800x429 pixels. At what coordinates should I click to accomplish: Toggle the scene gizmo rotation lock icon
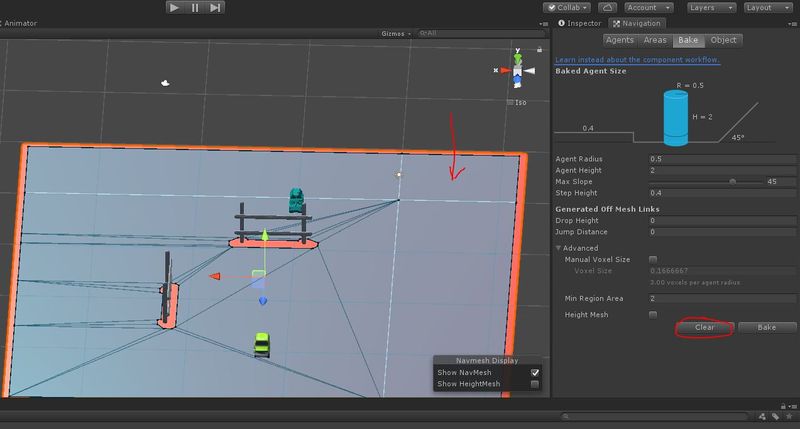pyautogui.click(x=539, y=49)
